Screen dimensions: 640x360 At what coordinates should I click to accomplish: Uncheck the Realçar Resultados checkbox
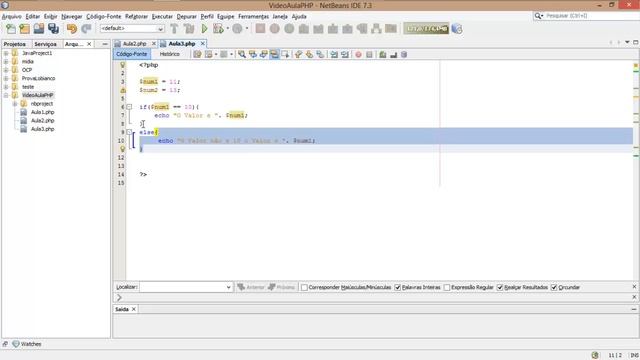(500, 287)
